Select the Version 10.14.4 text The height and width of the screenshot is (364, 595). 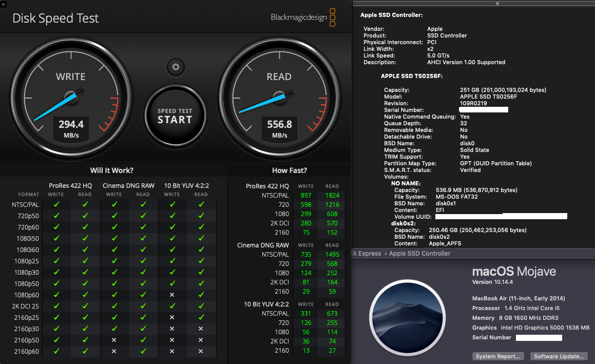(x=492, y=282)
